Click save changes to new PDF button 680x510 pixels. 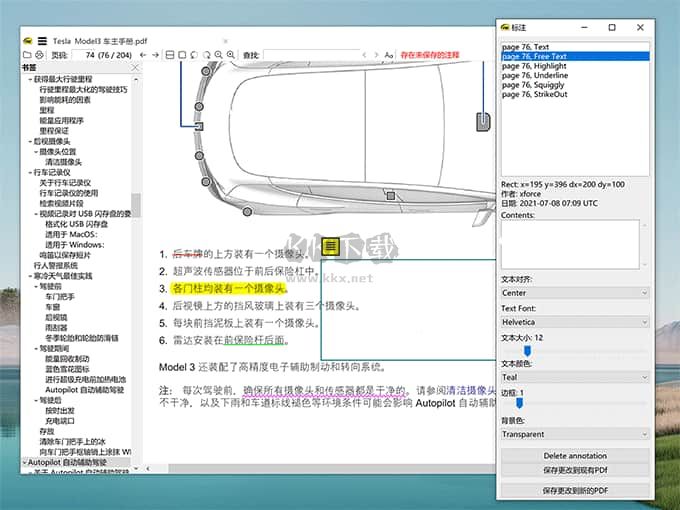click(x=575, y=490)
